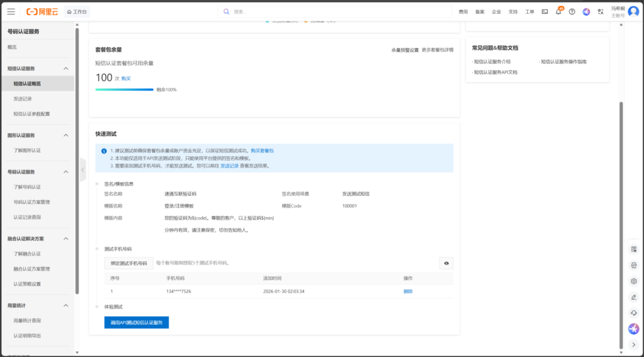
Task: Click 调用API测试短信认证服务 button
Action: click(136, 322)
